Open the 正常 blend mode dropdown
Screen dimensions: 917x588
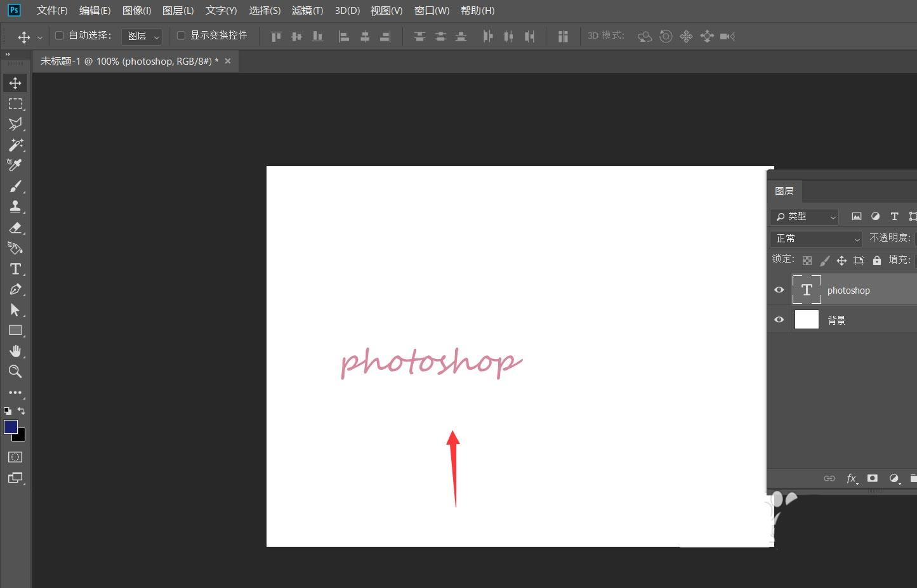[x=816, y=239]
